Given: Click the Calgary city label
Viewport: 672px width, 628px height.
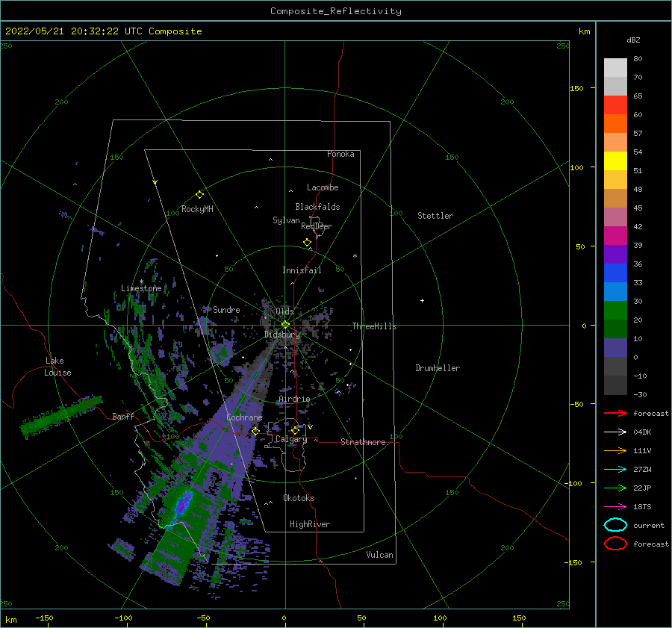Looking at the screenshot, I should (291, 439).
